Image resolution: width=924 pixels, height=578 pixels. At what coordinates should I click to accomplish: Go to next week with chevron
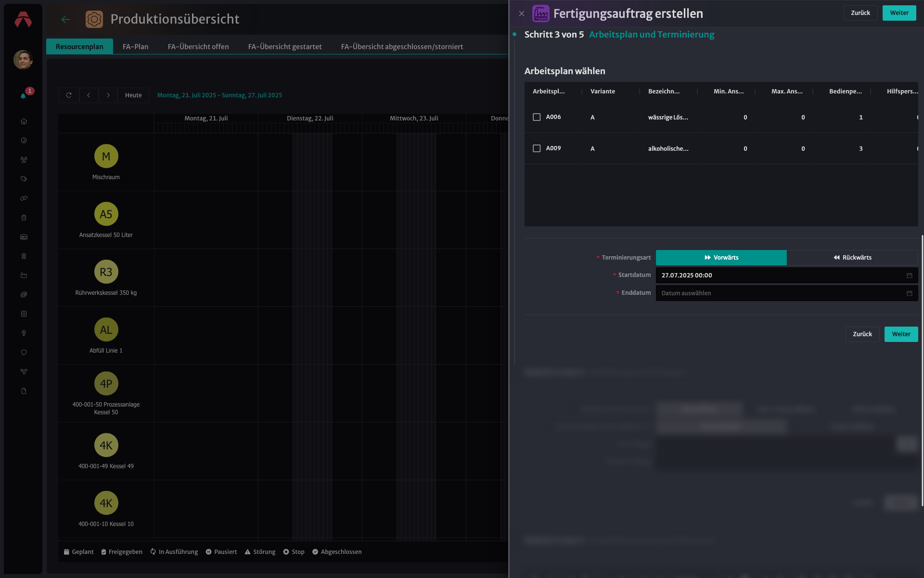pyautogui.click(x=108, y=95)
